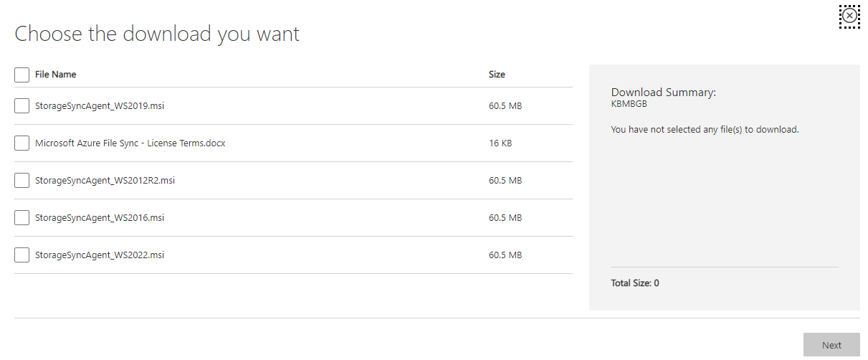Click the 'Choose the download you want' title
Viewport: 868px width, 360px height.
tap(157, 34)
